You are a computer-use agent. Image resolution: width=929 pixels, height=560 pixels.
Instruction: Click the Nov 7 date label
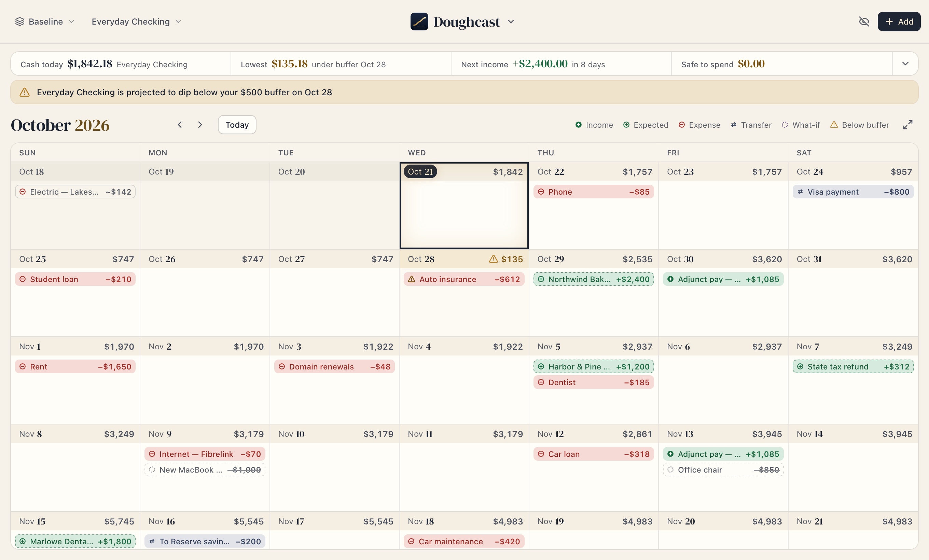coord(808,347)
